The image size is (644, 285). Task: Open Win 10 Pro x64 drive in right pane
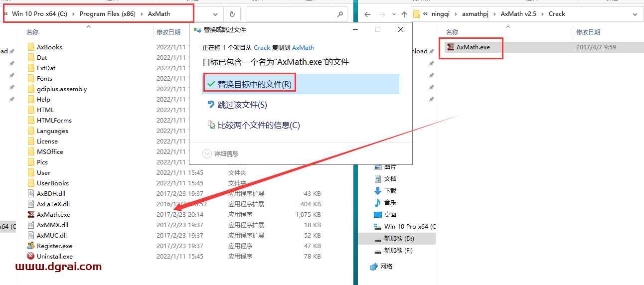pos(410,226)
